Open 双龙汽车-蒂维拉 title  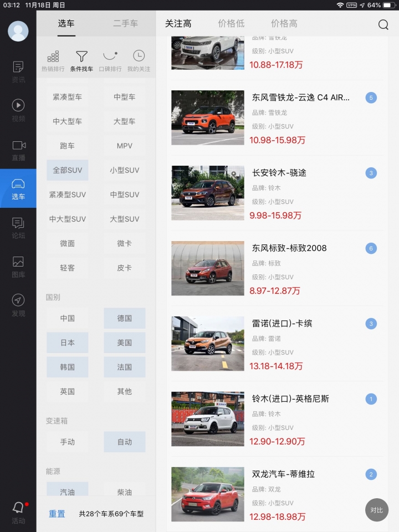coord(283,474)
